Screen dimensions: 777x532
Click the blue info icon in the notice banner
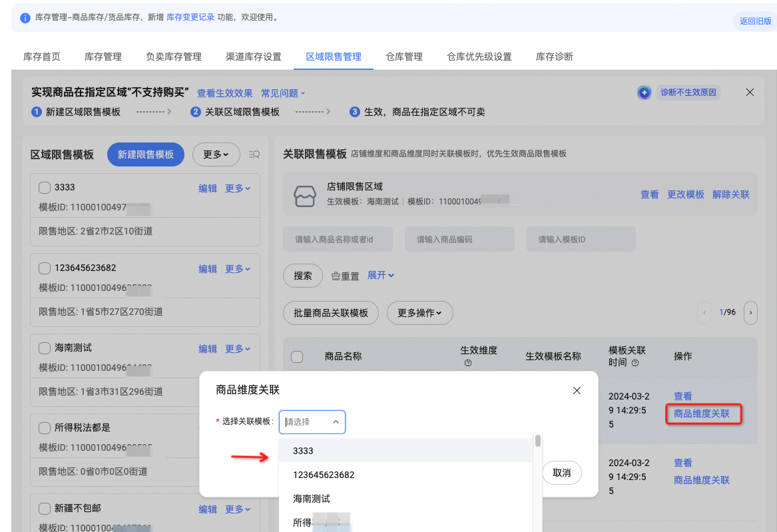click(25, 18)
